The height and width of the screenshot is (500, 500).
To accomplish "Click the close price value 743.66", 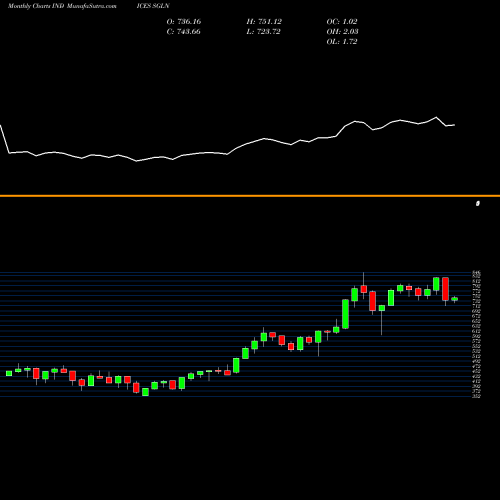I will coord(189,31).
